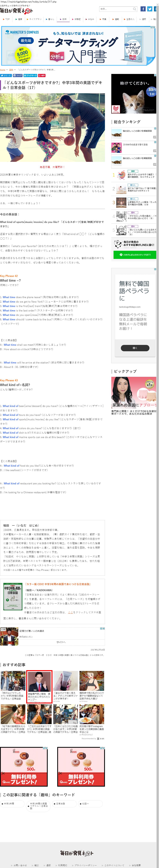This screenshot has width=159, height=868.
Task: Click the Home breadcrumb link
Action: point(3,70)
